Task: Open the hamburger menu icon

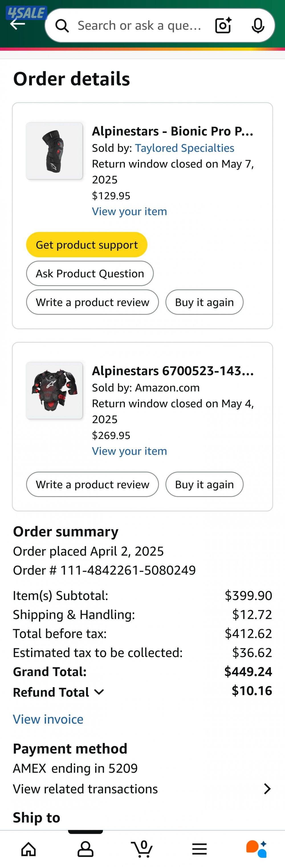Action: point(199,849)
